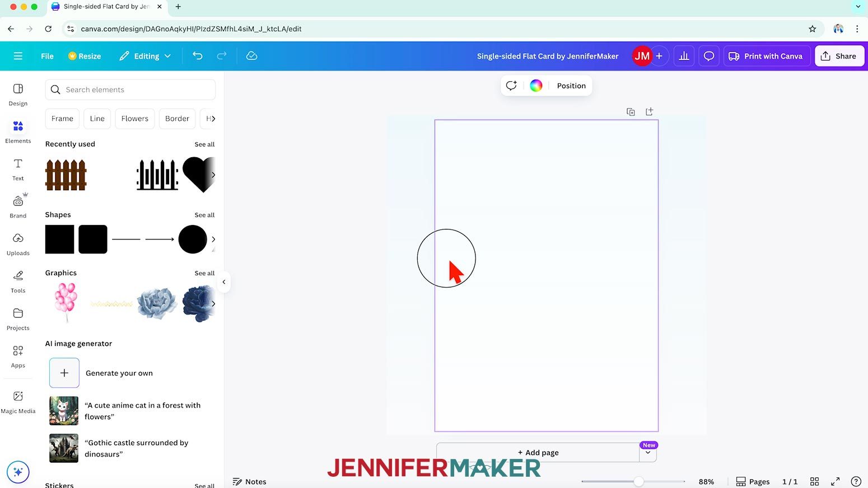Viewport: 868px width, 488px height.
Task: Insert the gold zigzag line graphic
Action: 111,304
